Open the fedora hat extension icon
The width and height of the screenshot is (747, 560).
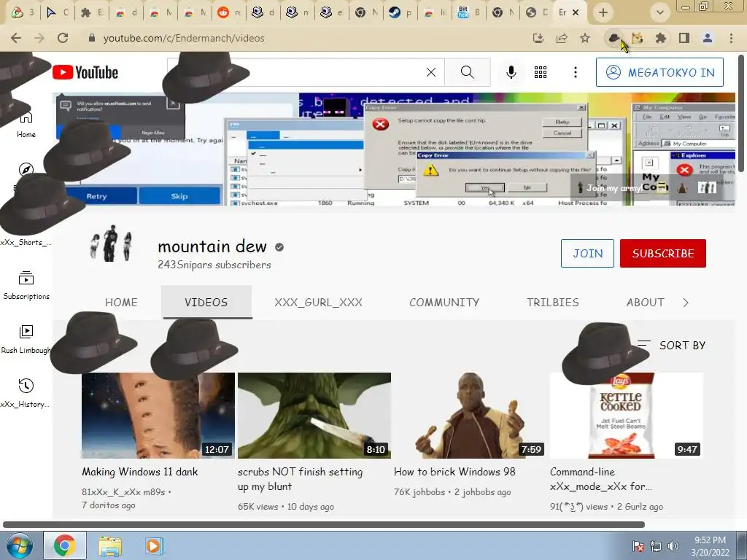614,38
